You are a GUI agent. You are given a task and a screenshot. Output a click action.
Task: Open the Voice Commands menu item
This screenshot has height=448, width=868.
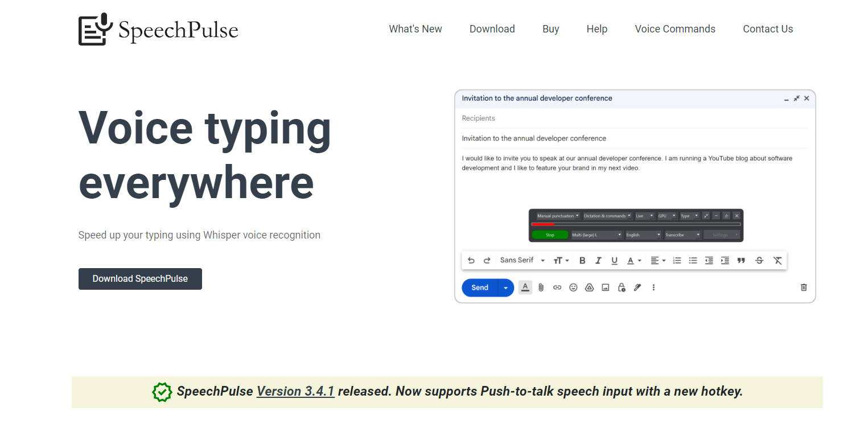click(674, 29)
